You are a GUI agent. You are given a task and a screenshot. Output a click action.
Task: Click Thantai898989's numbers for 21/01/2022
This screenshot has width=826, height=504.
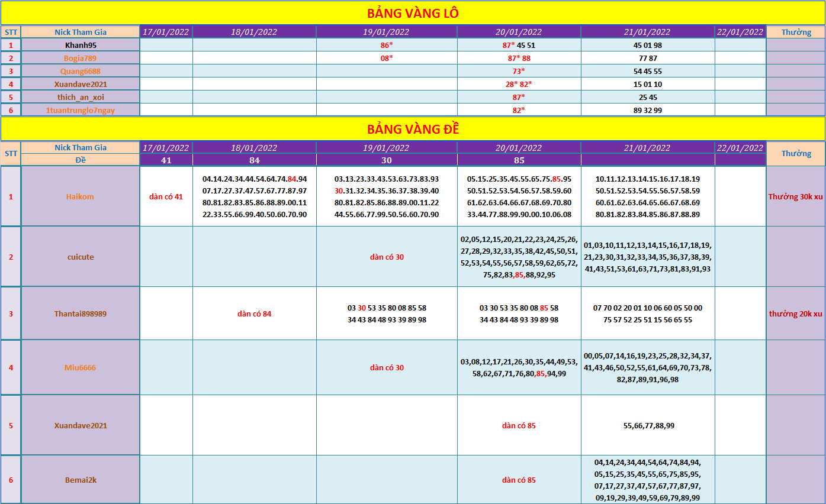tap(648, 314)
